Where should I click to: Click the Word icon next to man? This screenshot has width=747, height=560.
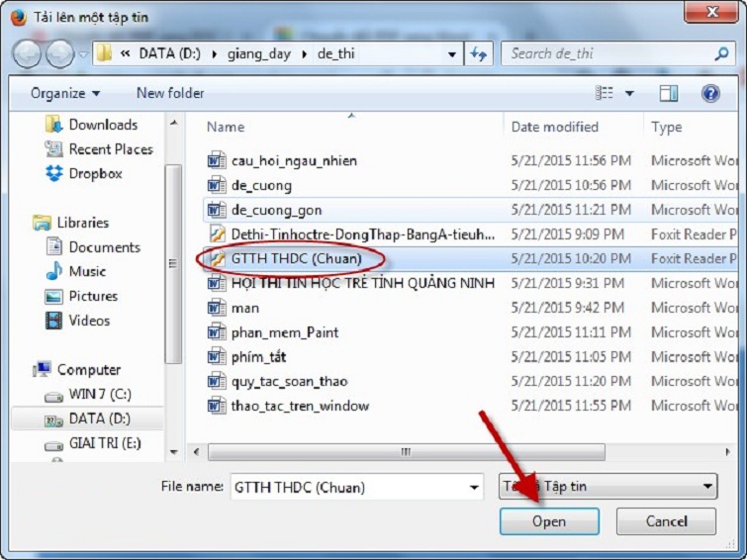[x=217, y=308]
